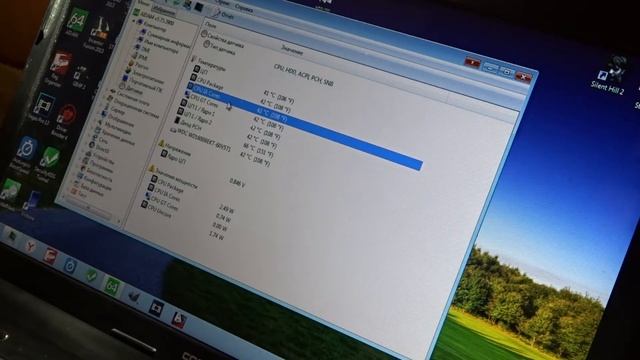This screenshot has height=360, width=640.
Task: Select CPU Uncore power row
Action: 156,210
